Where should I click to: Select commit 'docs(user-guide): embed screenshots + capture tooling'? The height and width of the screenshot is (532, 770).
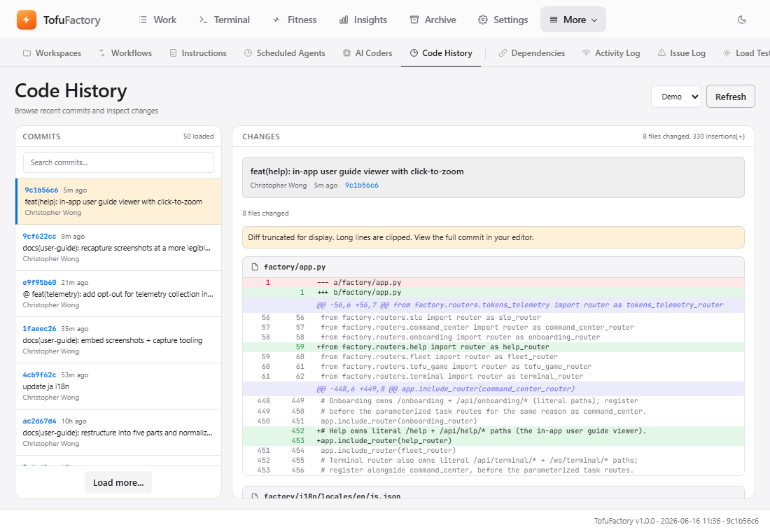point(118,340)
